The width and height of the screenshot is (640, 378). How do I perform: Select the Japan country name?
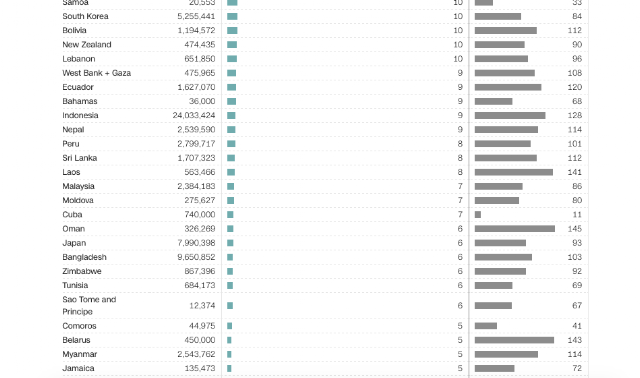[x=74, y=243]
